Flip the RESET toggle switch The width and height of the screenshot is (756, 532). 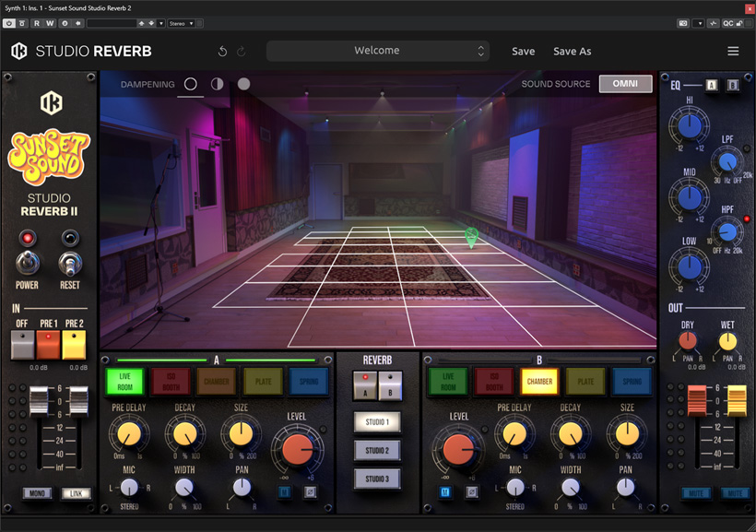pyautogui.click(x=70, y=263)
